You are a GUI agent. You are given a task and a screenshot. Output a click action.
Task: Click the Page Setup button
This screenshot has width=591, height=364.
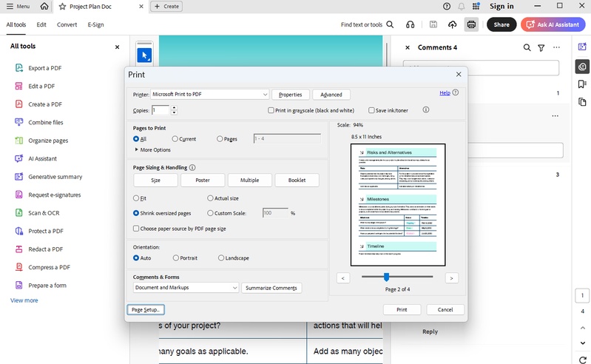(x=146, y=309)
